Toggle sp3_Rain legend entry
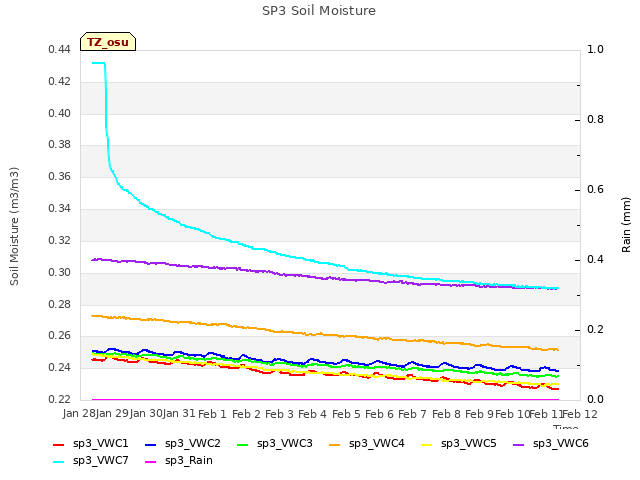The image size is (640, 480). click(x=179, y=461)
